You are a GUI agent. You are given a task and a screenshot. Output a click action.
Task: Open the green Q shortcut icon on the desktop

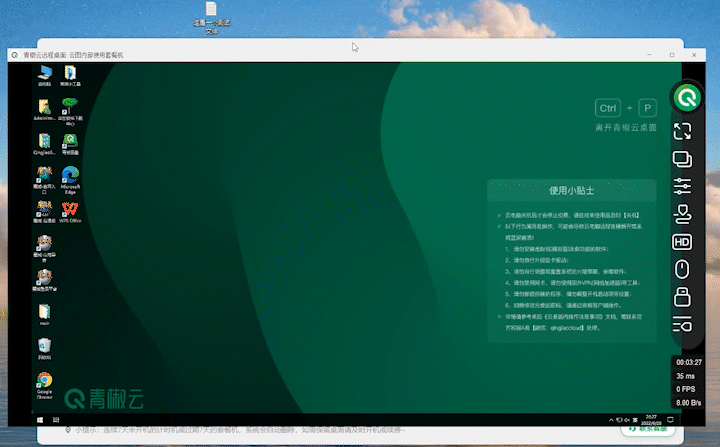pos(70,144)
